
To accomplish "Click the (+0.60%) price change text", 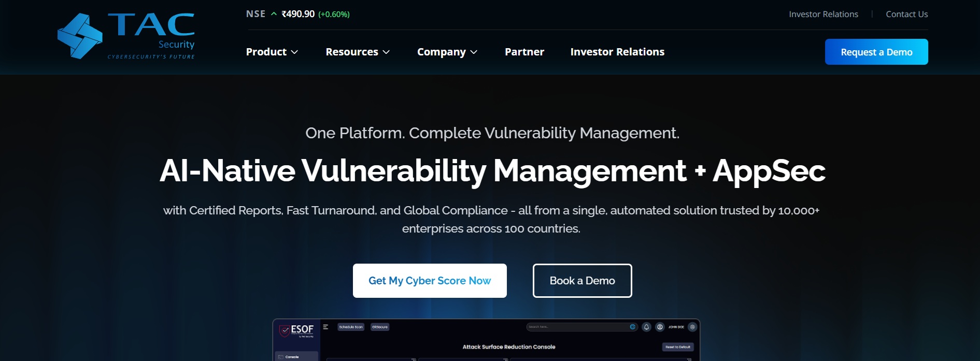I will pos(334,15).
